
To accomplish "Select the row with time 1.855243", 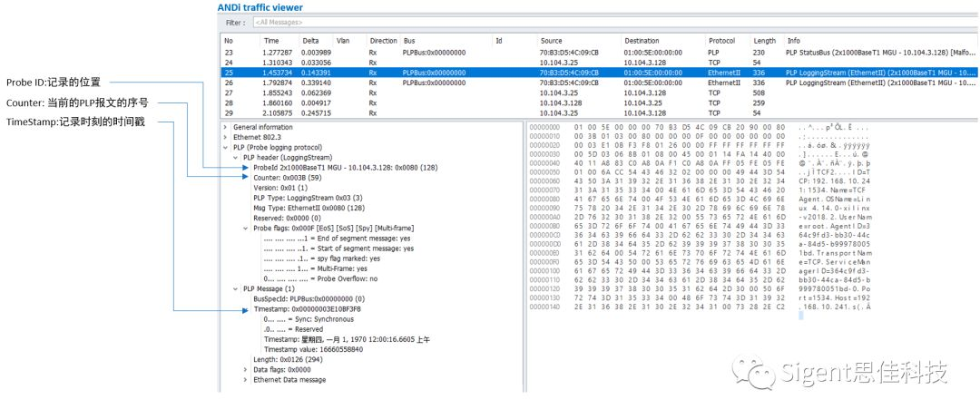I will [x=599, y=92].
